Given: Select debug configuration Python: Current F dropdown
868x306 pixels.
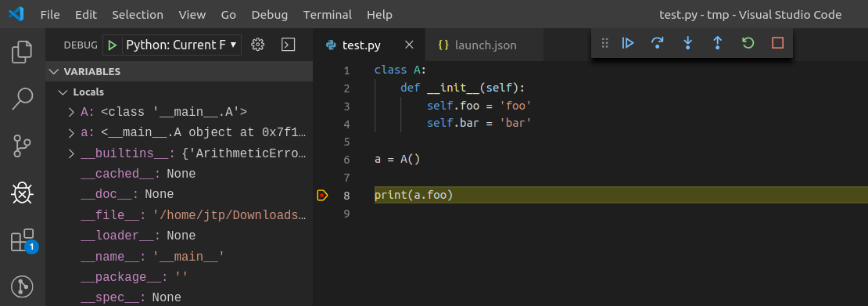Looking at the screenshot, I should click(x=181, y=45).
